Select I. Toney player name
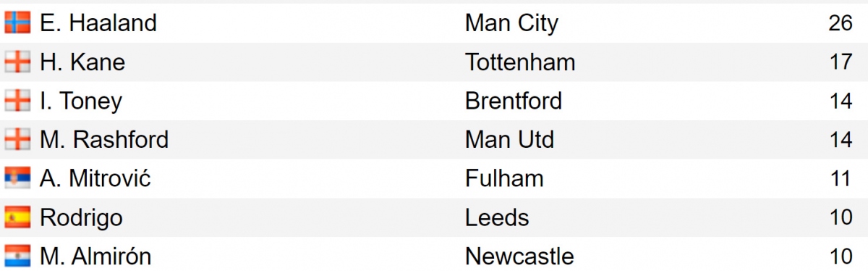868x271 pixels. point(81,101)
